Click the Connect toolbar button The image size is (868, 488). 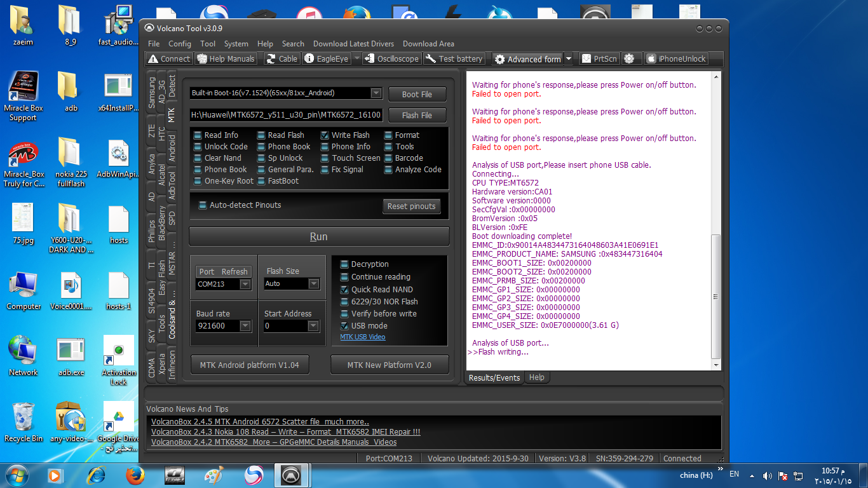168,58
